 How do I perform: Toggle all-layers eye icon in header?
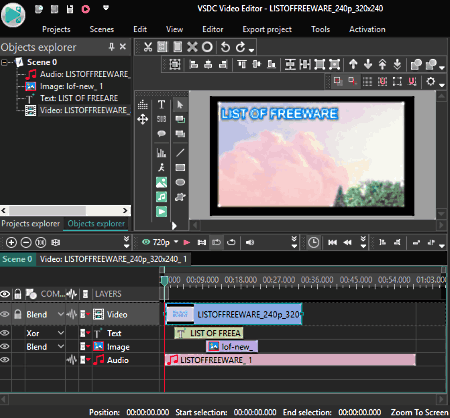(x=5, y=294)
